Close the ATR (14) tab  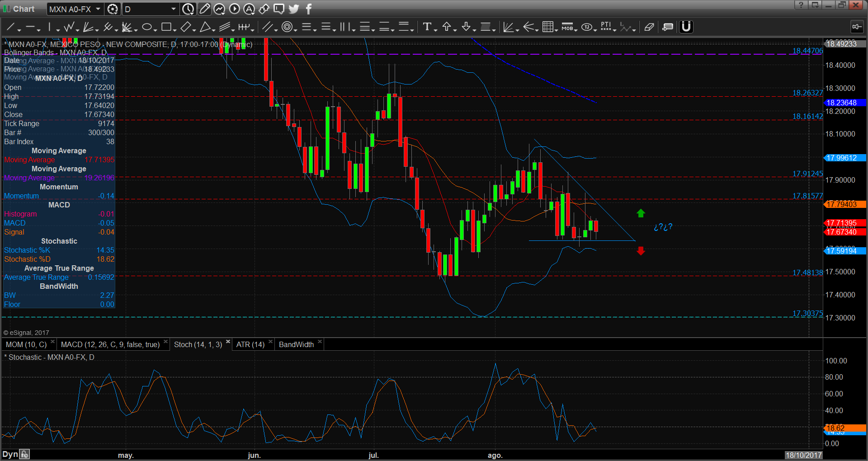point(271,342)
